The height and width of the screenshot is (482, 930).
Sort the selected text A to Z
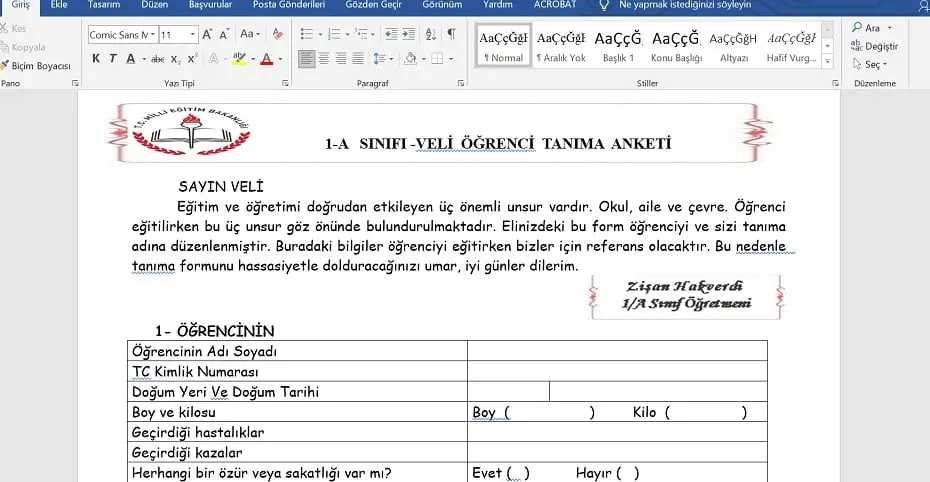point(431,34)
